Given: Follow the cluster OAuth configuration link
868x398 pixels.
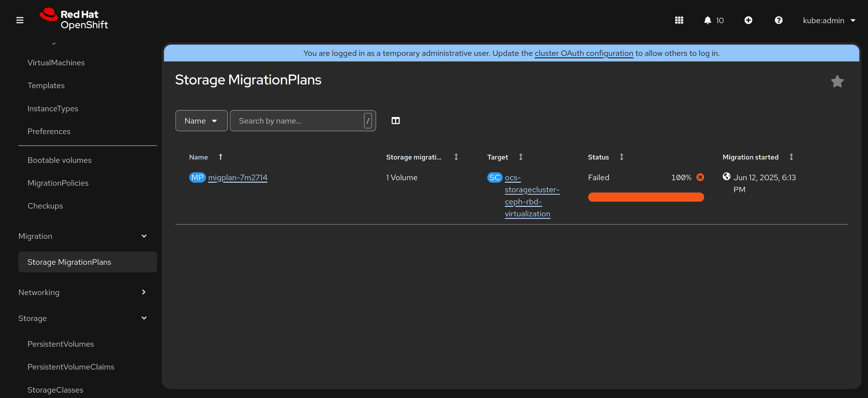Looking at the screenshot, I should tap(584, 53).
